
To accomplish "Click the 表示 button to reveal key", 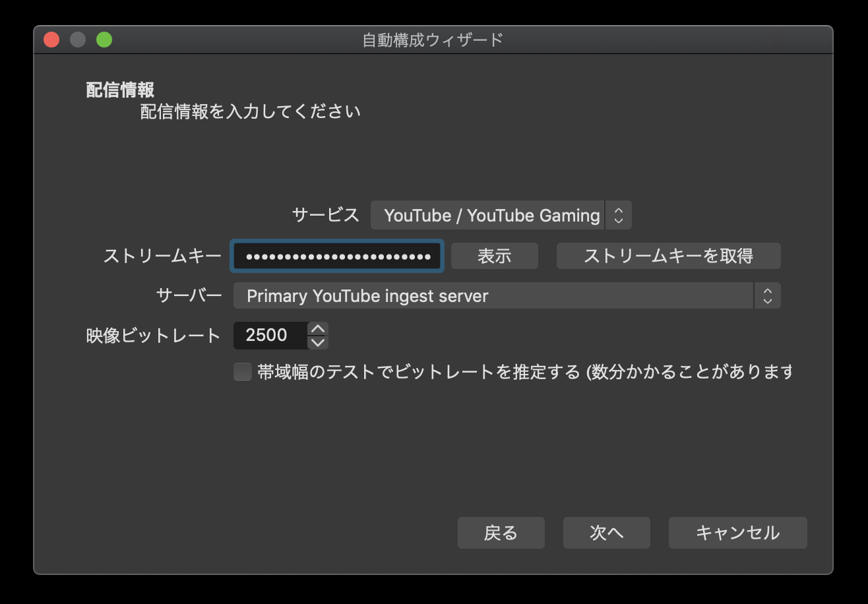I will (x=495, y=256).
